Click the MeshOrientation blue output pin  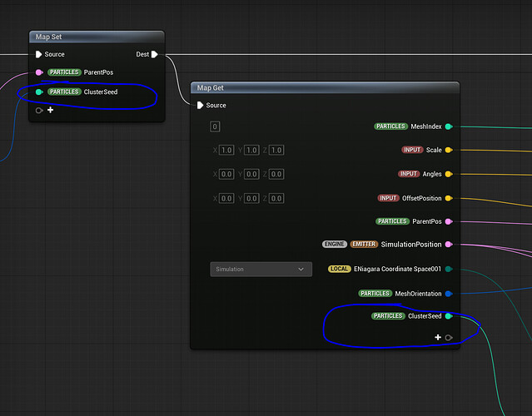coord(449,294)
